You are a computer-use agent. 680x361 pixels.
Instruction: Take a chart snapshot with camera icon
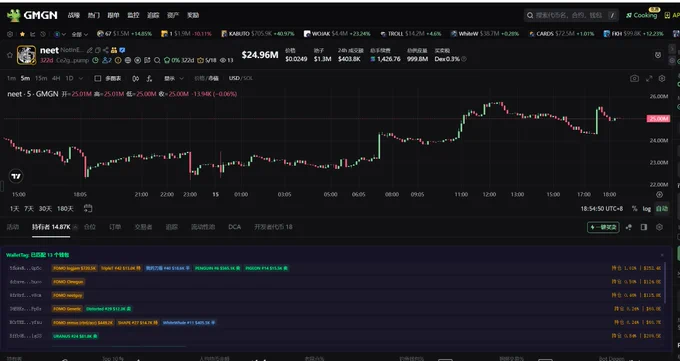pos(634,79)
